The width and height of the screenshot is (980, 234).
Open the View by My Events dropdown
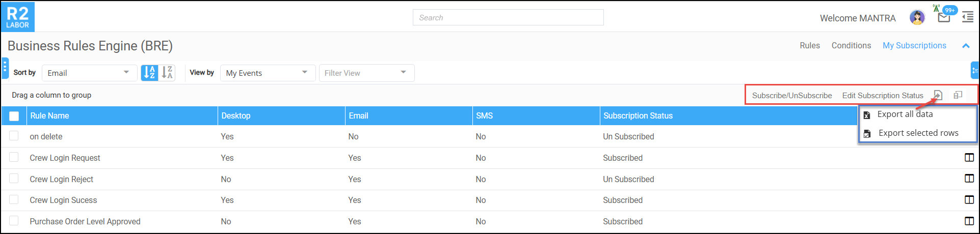point(267,73)
